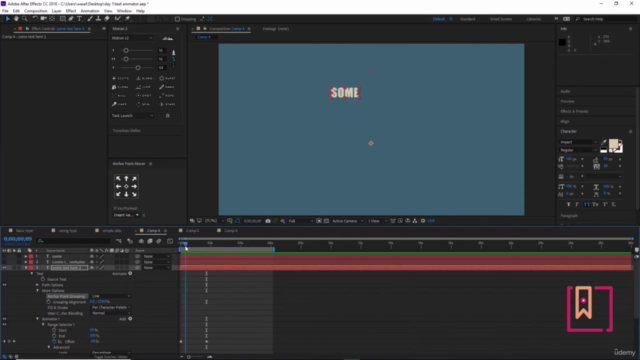Select the Horizontal Type tool
Image resolution: width=640 pixels, height=360 pixels.
80,19
